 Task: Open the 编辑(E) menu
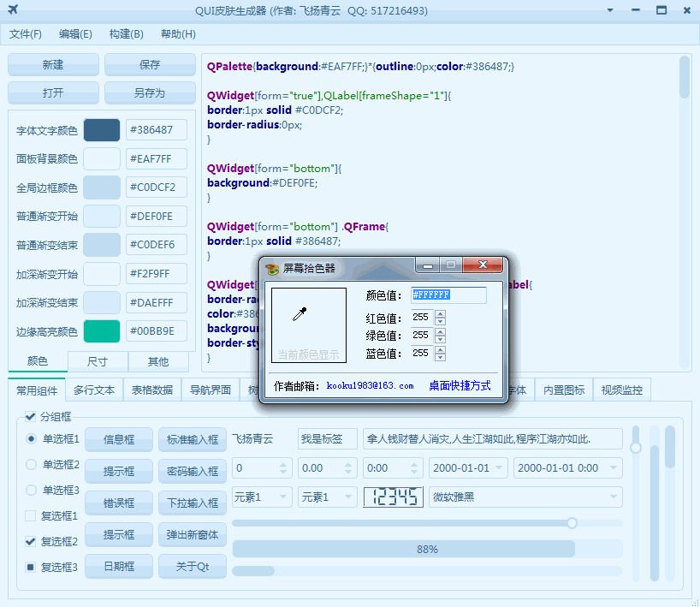[75, 34]
